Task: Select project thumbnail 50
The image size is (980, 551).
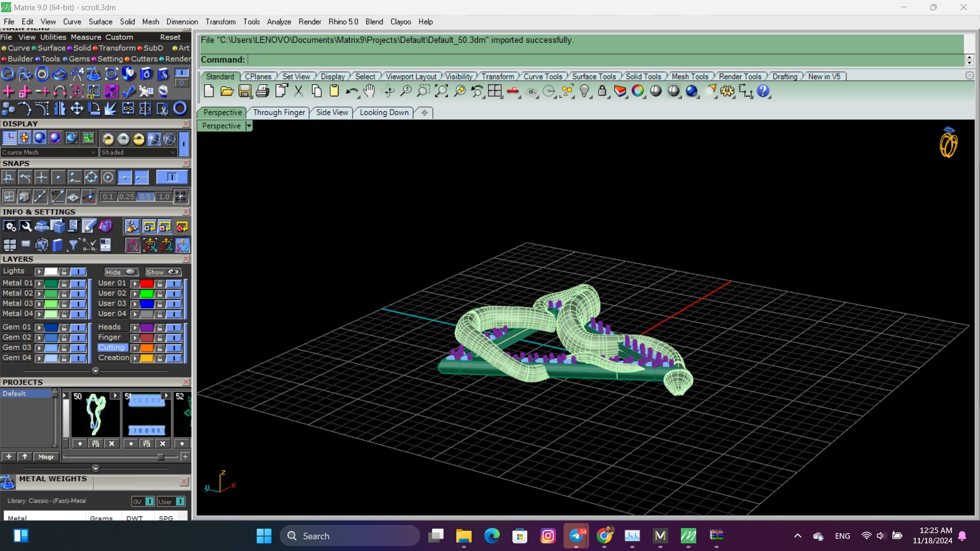Action: 95,414
